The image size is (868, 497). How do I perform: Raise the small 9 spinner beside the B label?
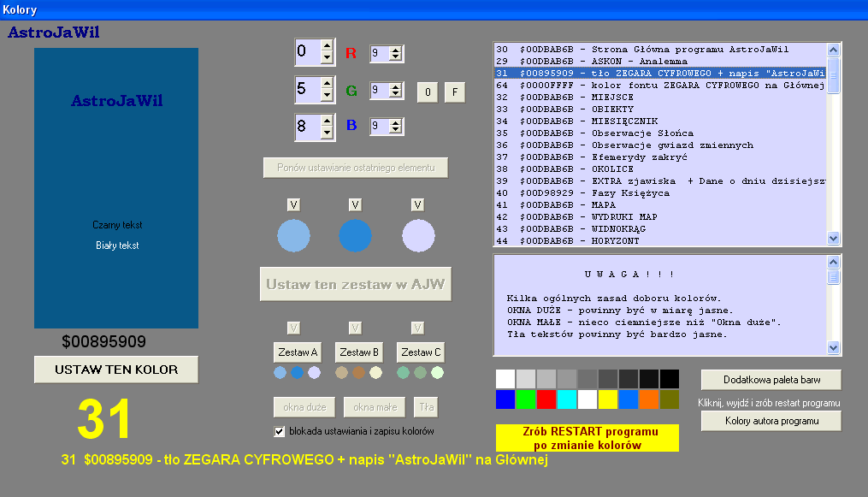(395, 123)
